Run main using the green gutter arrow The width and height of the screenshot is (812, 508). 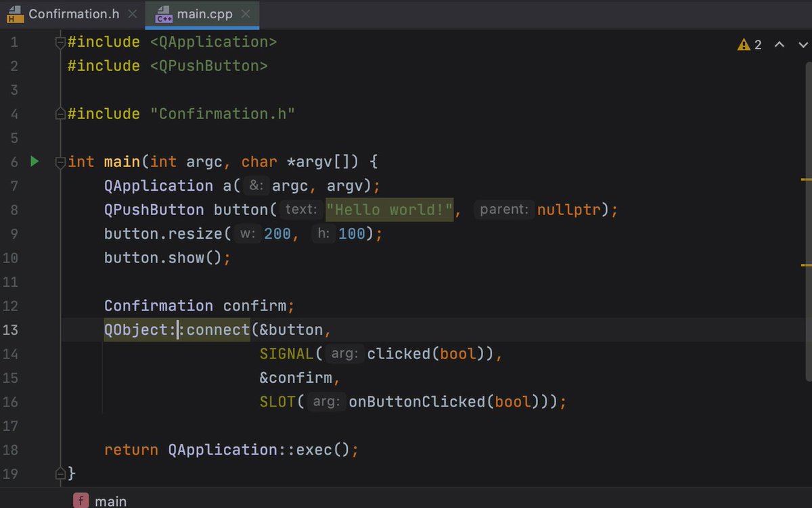point(35,162)
